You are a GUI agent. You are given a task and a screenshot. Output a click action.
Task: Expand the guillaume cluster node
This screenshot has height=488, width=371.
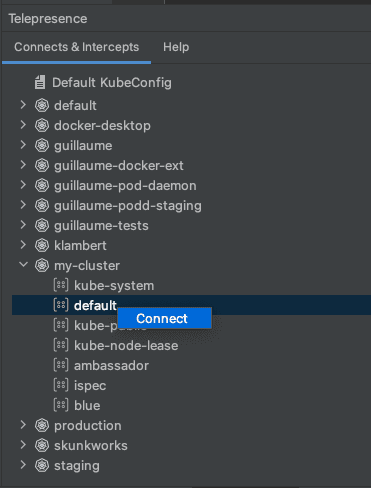(23, 145)
